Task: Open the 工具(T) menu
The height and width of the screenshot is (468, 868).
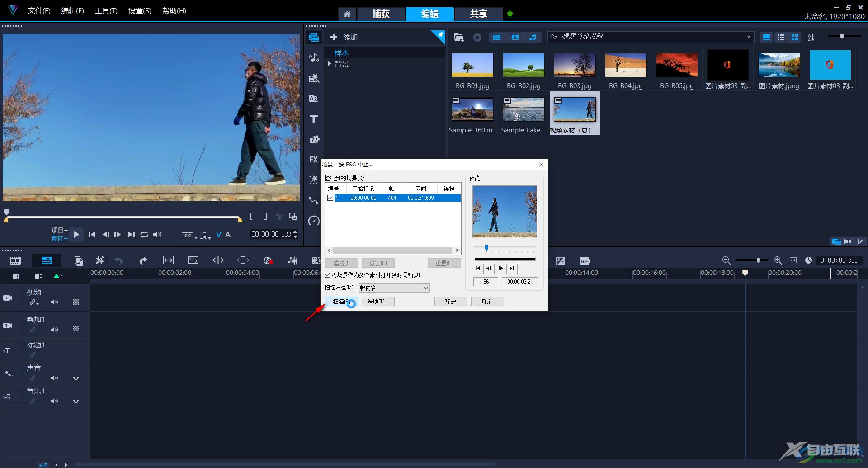Action: tap(106, 11)
